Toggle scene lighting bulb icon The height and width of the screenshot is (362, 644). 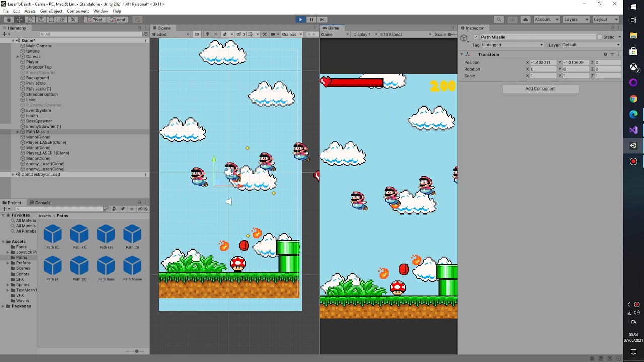[207, 34]
